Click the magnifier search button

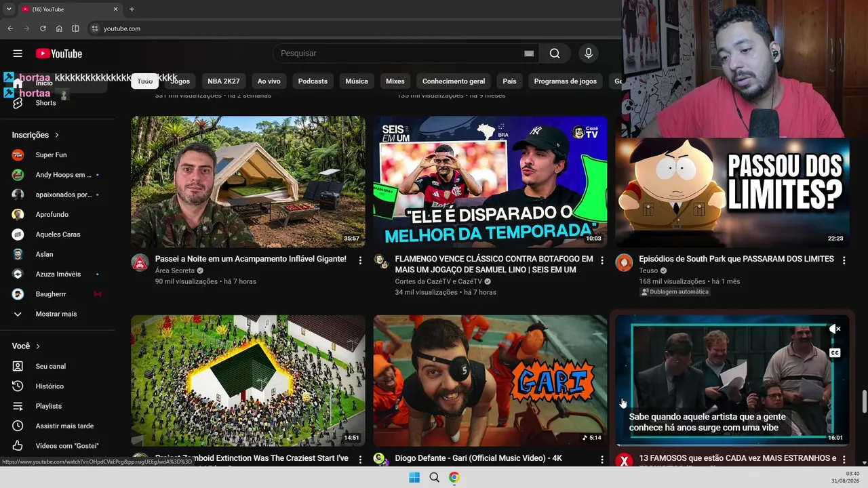(x=555, y=54)
